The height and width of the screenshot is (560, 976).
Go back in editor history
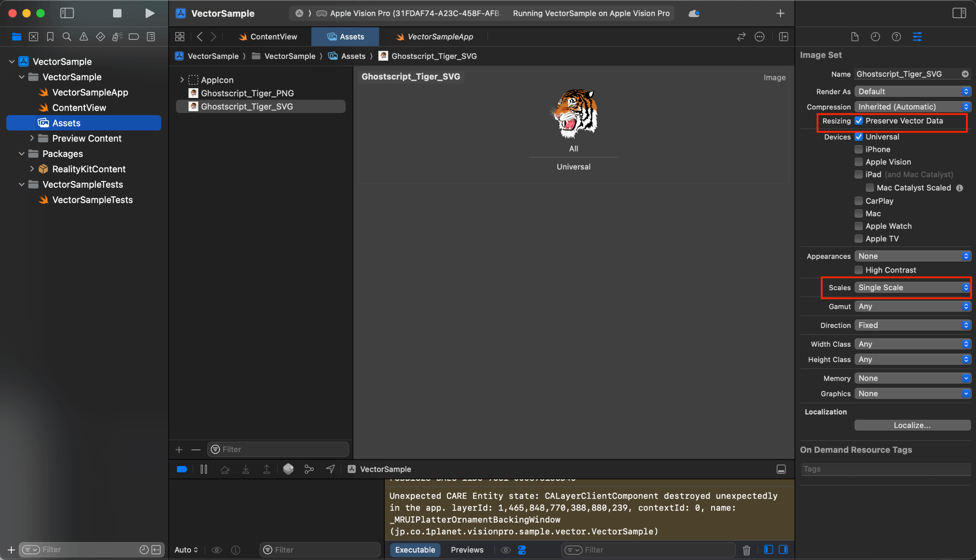(200, 37)
